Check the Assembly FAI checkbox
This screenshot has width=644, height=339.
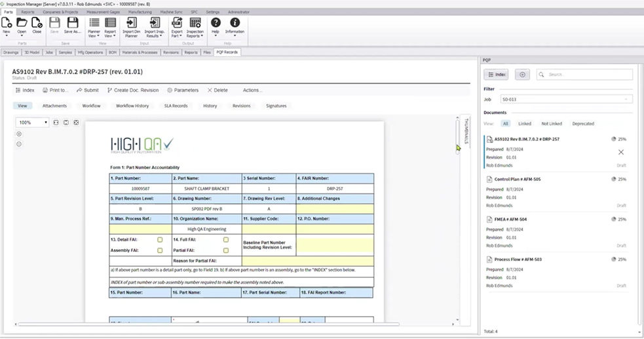[160, 250]
